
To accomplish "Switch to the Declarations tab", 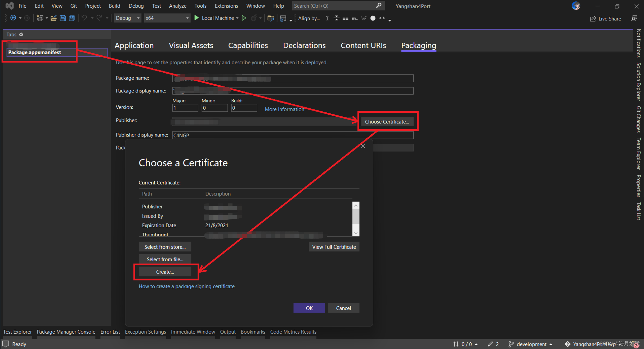I will click(x=304, y=45).
